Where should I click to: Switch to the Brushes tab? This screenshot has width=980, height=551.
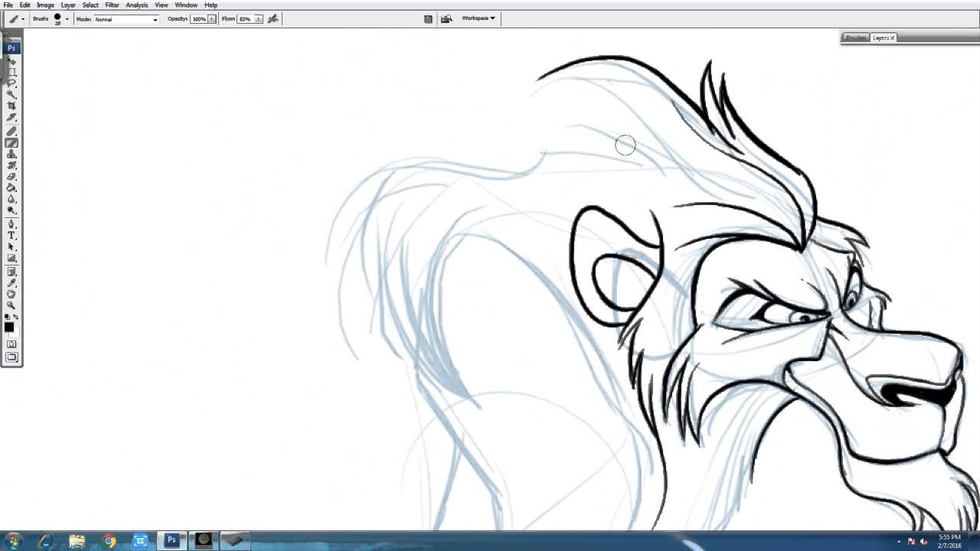click(x=855, y=37)
